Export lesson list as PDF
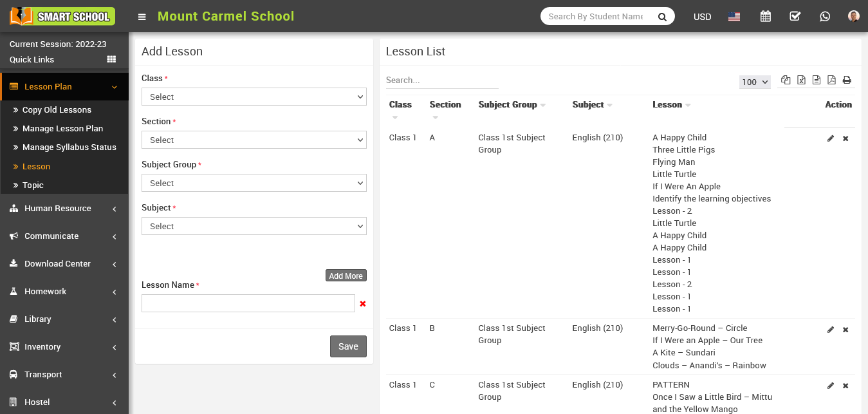 [x=831, y=80]
